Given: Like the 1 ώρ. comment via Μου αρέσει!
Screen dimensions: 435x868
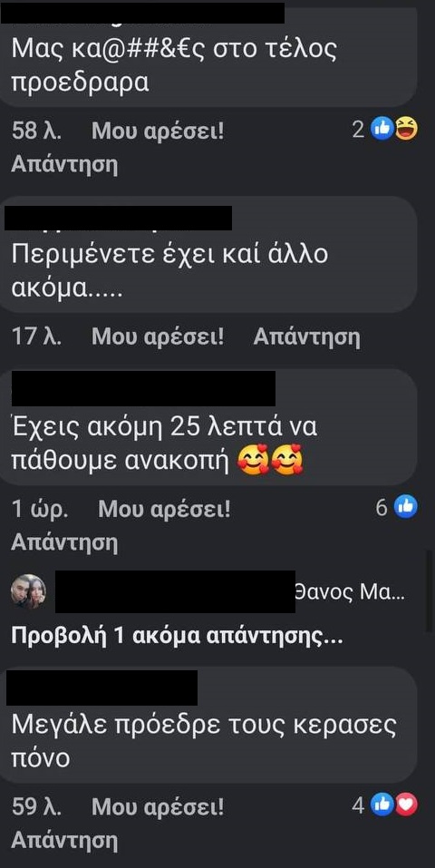Looking at the screenshot, I should (x=164, y=510).
